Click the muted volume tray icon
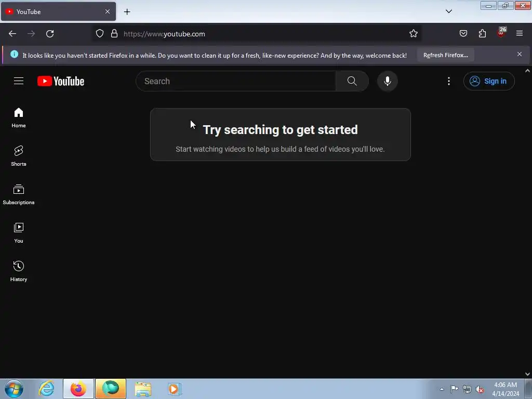 click(x=480, y=390)
